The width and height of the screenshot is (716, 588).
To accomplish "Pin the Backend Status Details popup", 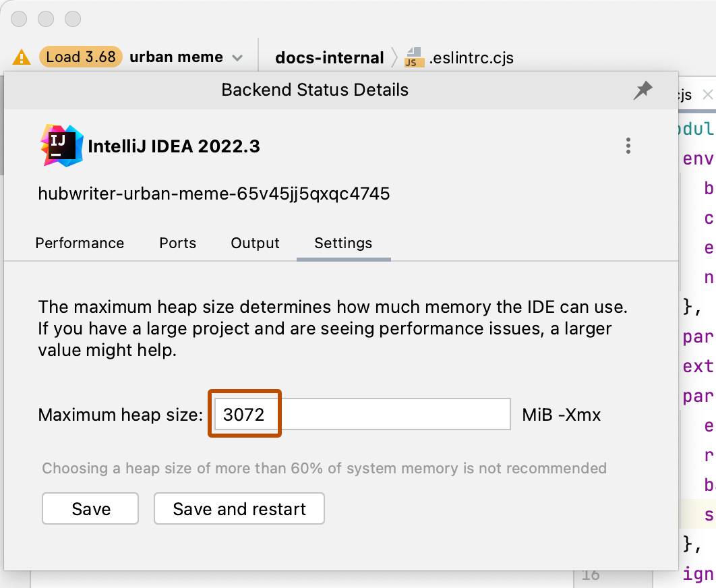I will point(643,90).
